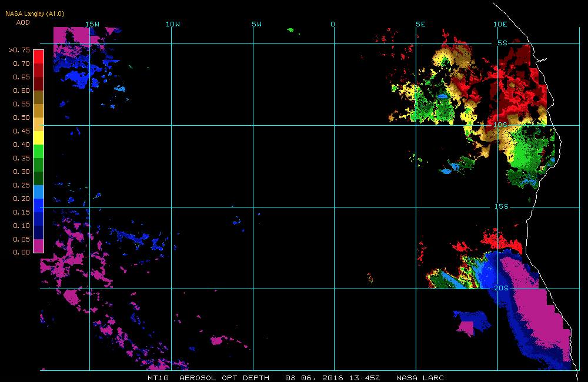Viewport: 588px width, 382px height.
Task: Click the MT10 text in the caption
Action: pyautogui.click(x=158, y=378)
